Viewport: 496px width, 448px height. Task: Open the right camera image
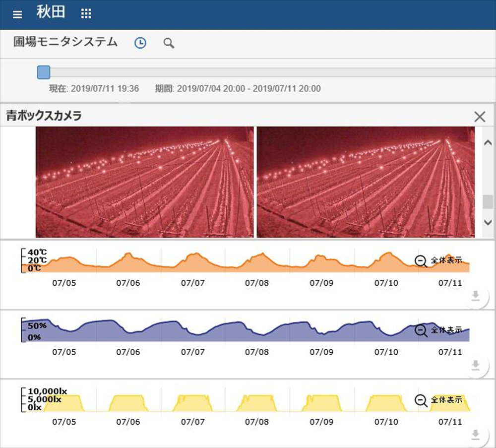[366, 182]
